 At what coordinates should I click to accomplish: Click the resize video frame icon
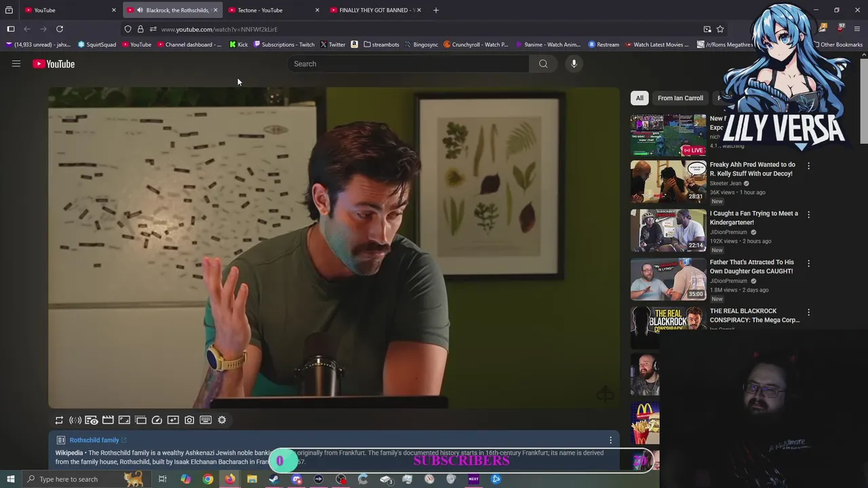coord(124,420)
